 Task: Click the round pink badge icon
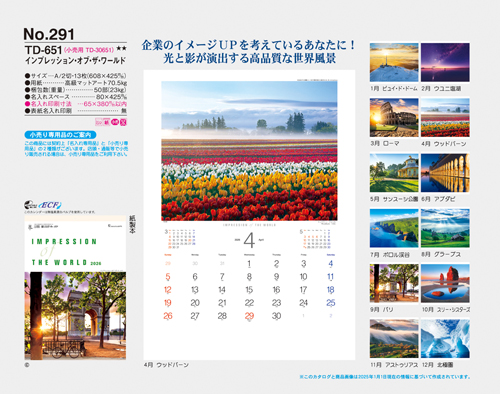(x=115, y=122)
